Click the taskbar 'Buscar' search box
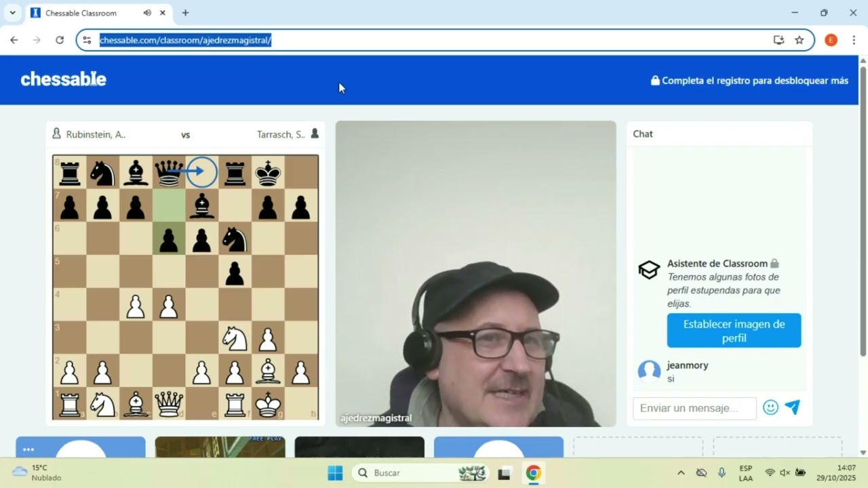 coord(420,473)
